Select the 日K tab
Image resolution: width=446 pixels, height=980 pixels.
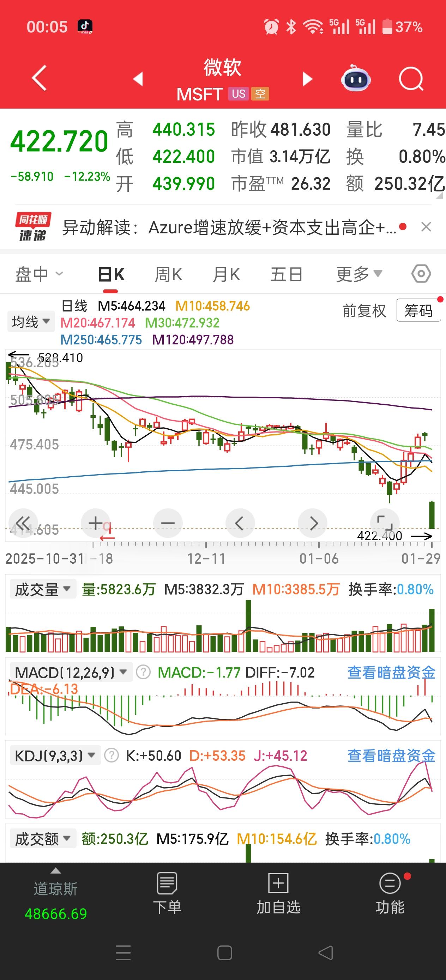point(111,274)
